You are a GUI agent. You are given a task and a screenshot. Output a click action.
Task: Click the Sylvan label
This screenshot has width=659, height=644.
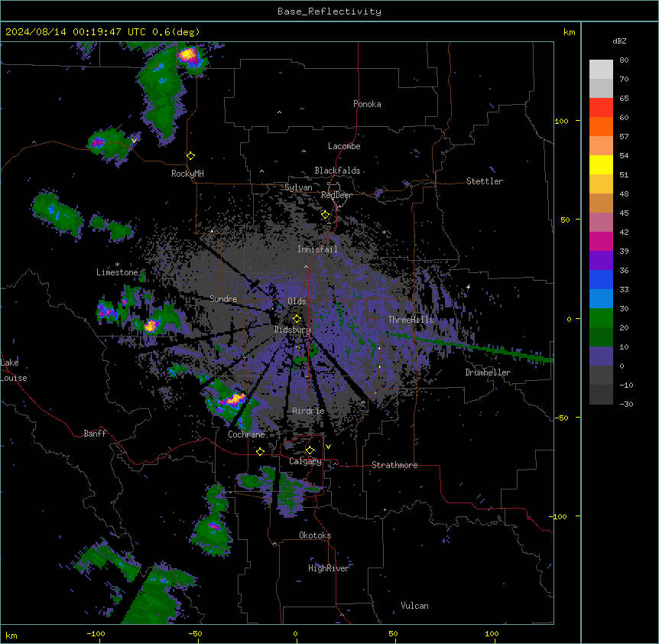(298, 187)
